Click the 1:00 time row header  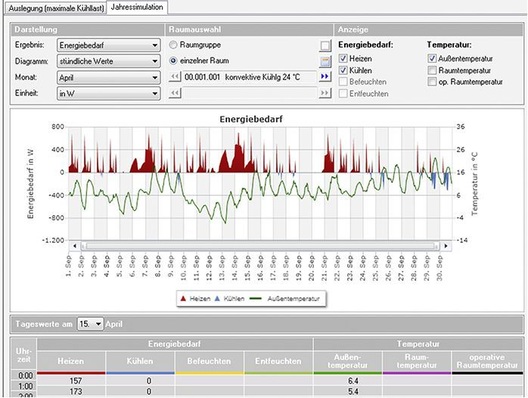point(25,386)
